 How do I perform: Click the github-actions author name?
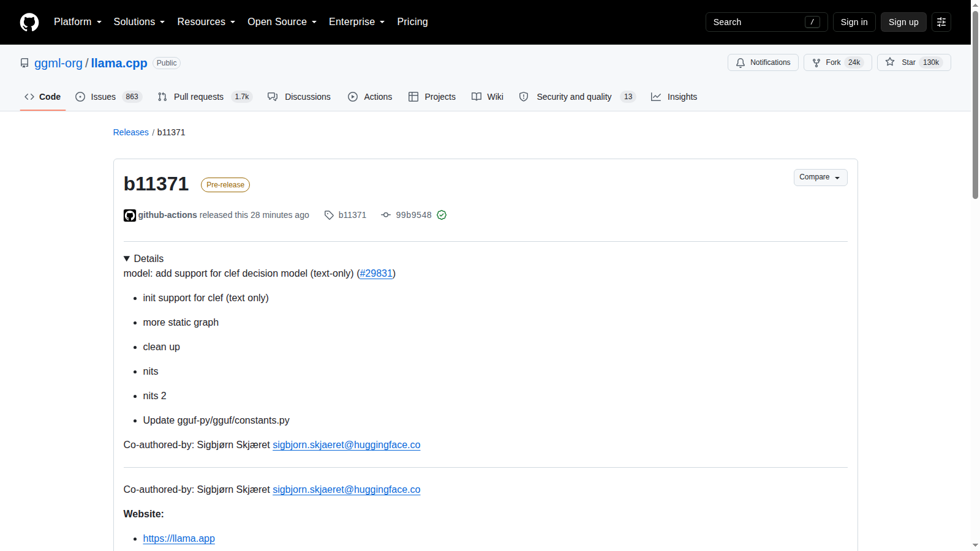click(167, 215)
